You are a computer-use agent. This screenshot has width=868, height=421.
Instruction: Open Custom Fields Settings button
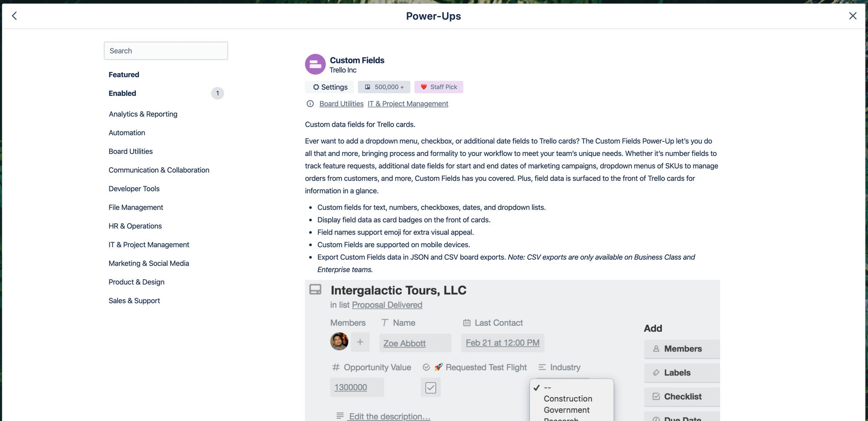pos(330,87)
